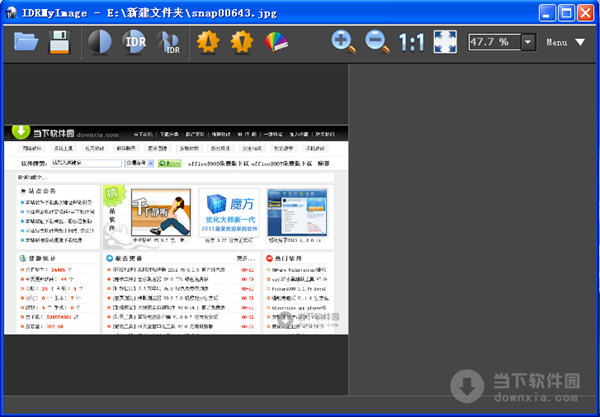The height and width of the screenshot is (417, 600).
Task: Zoom out with the minus magnifier
Action: [x=377, y=42]
